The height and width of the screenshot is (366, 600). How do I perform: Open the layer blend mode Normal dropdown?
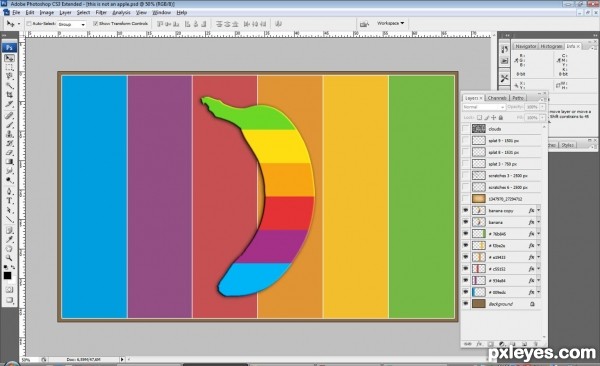click(484, 107)
